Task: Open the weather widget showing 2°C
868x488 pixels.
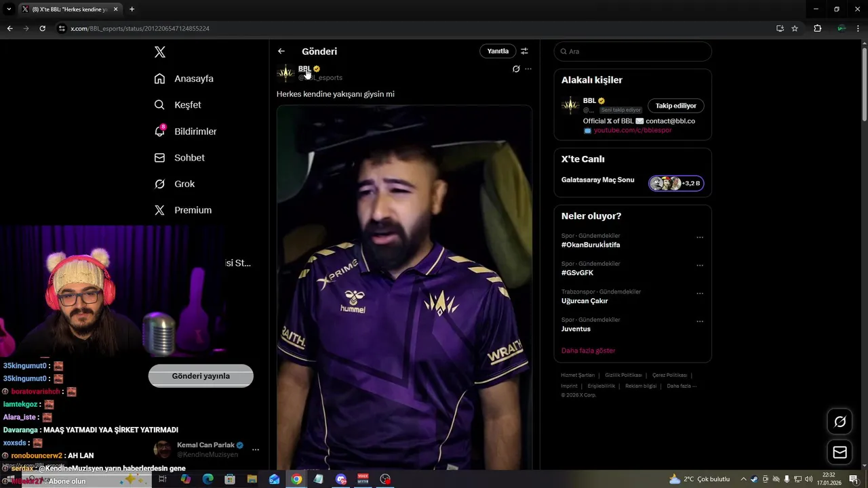Action: pos(699,479)
